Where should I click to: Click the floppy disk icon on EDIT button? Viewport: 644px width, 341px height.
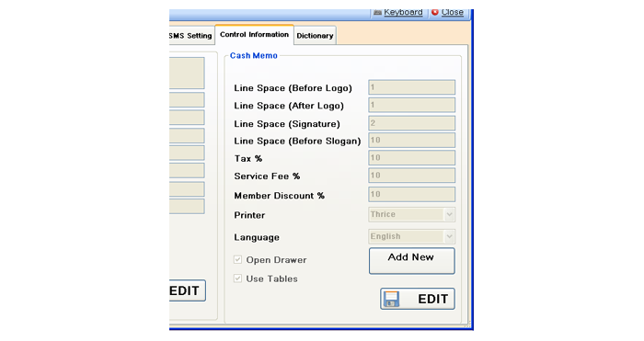[391, 299]
